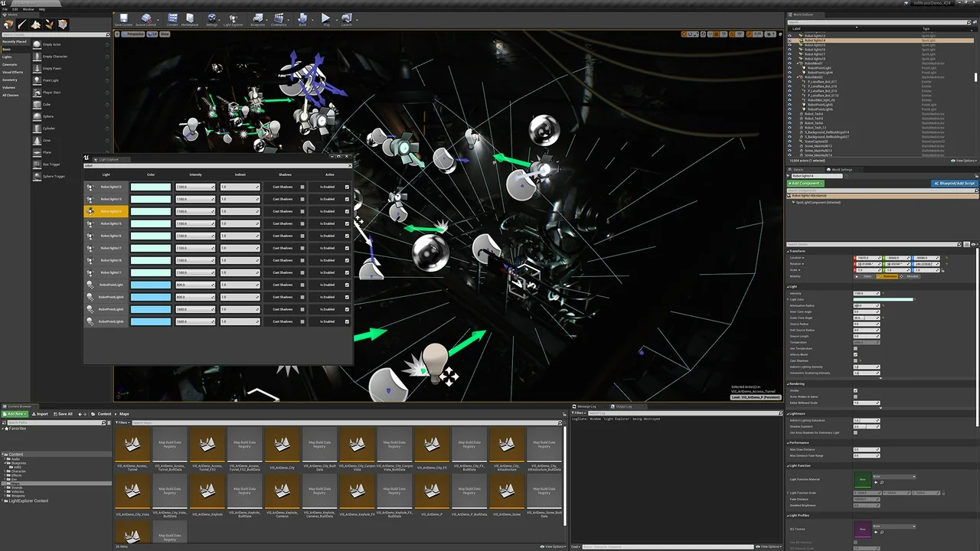Open the Marketplace from the toolbar

pyautogui.click(x=191, y=18)
